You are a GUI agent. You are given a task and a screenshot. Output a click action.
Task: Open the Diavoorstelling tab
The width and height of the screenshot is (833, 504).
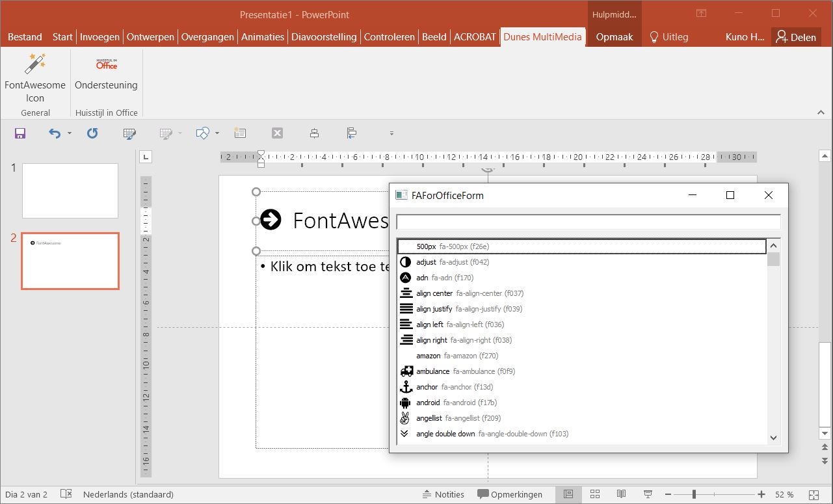tap(324, 37)
